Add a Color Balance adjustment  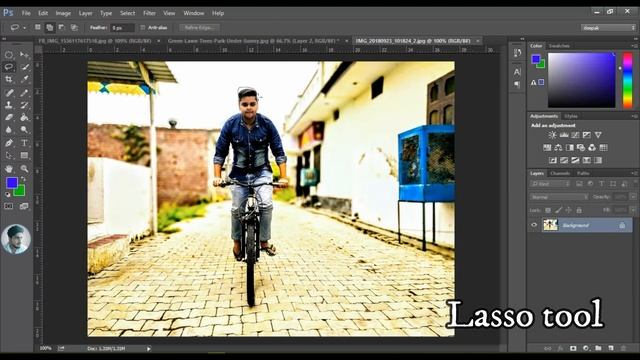tap(558, 148)
